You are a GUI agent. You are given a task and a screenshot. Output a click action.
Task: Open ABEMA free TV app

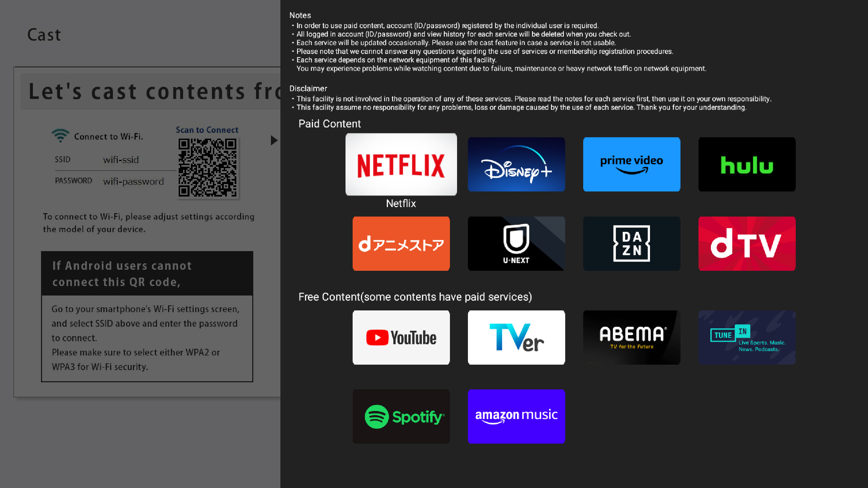coord(631,337)
